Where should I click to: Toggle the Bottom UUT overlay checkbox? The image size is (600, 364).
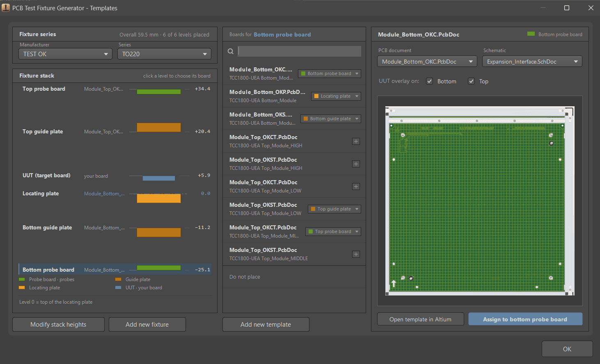(429, 81)
